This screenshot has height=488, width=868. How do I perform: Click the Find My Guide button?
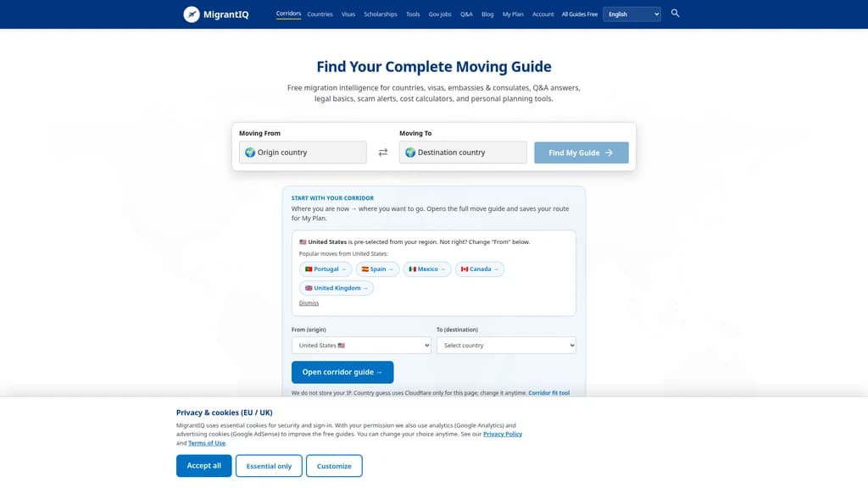[581, 152]
